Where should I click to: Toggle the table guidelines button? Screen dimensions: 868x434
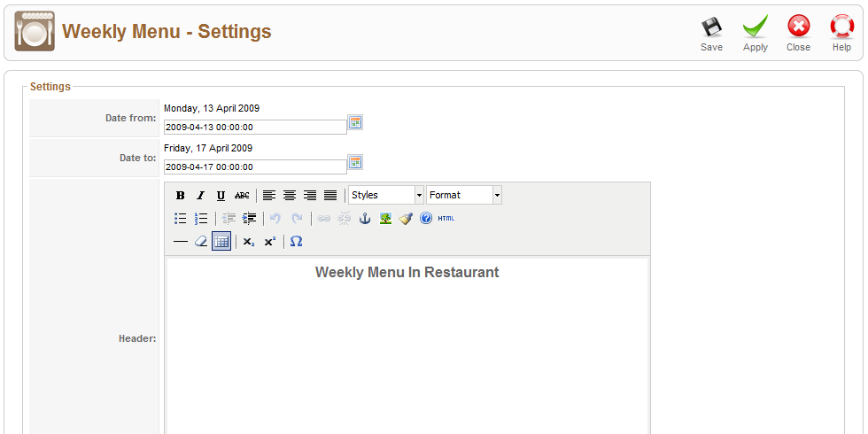coord(221,241)
